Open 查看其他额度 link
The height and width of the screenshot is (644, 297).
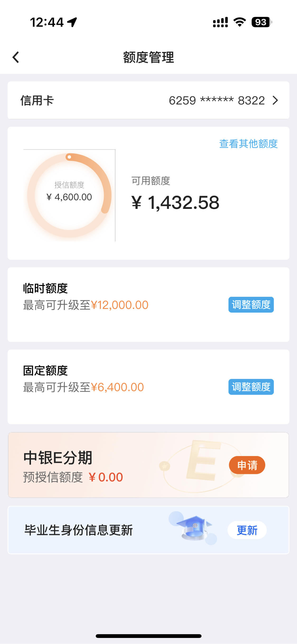pyautogui.click(x=248, y=144)
